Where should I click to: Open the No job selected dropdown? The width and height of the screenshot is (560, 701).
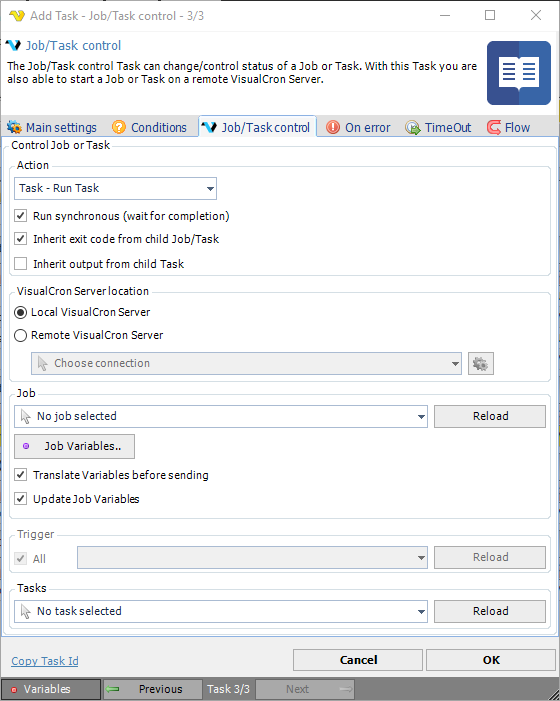[x=221, y=416]
